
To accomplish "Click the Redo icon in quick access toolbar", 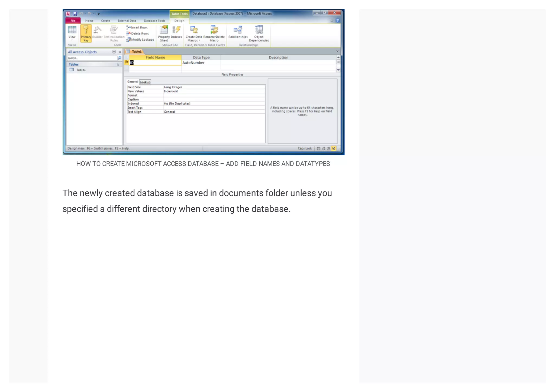I will click(89, 14).
